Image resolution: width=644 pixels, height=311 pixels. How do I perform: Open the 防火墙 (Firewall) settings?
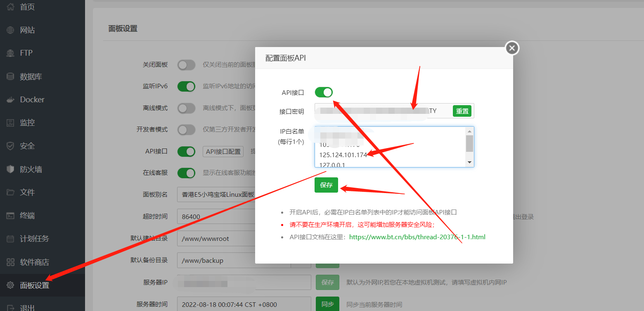tap(30, 169)
